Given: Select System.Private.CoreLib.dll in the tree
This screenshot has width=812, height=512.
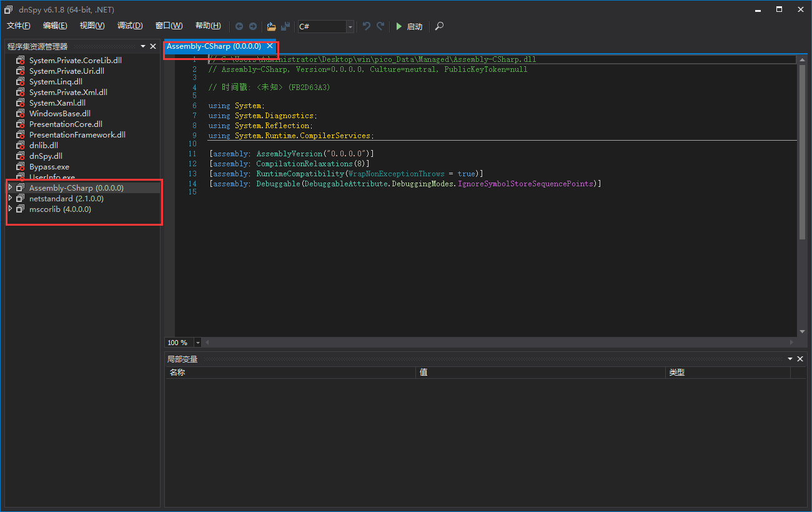Looking at the screenshot, I should point(76,61).
